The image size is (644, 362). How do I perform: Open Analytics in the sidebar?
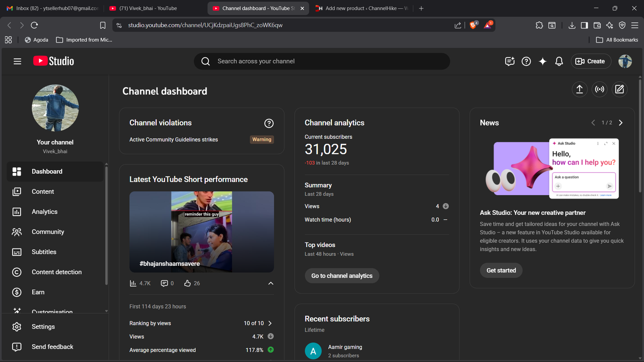tap(44, 212)
